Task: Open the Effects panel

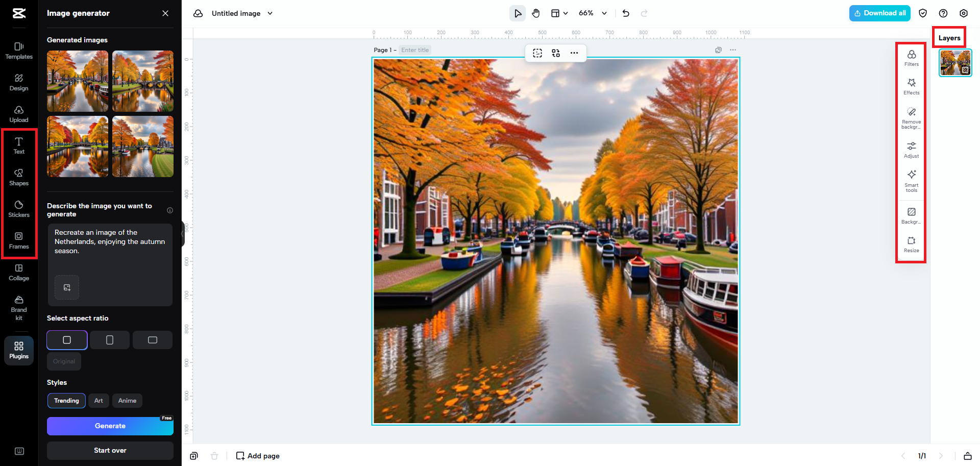Action: click(911, 86)
